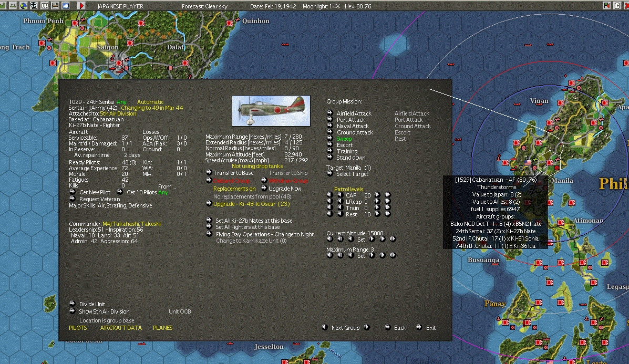Viewport: 629px width, 364px height.
Task: Click the C icon at top right
Action: point(617,5)
